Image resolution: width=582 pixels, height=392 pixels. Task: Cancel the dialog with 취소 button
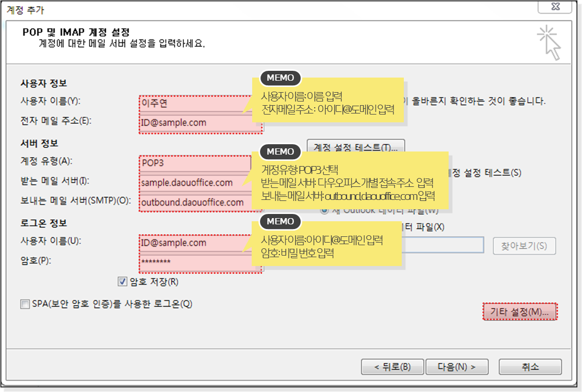click(530, 366)
